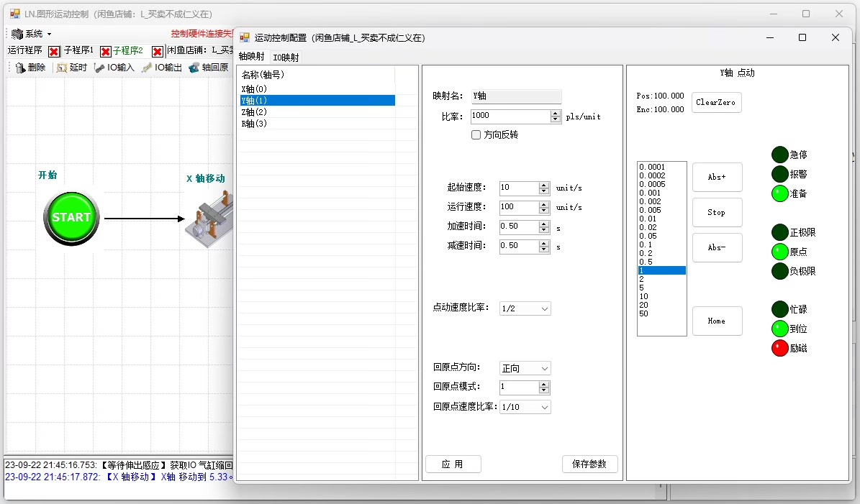Viewport: 860px width, 504px height.
Task: Click red X icon beside 运行程序 tab
Action: [54, 52]
